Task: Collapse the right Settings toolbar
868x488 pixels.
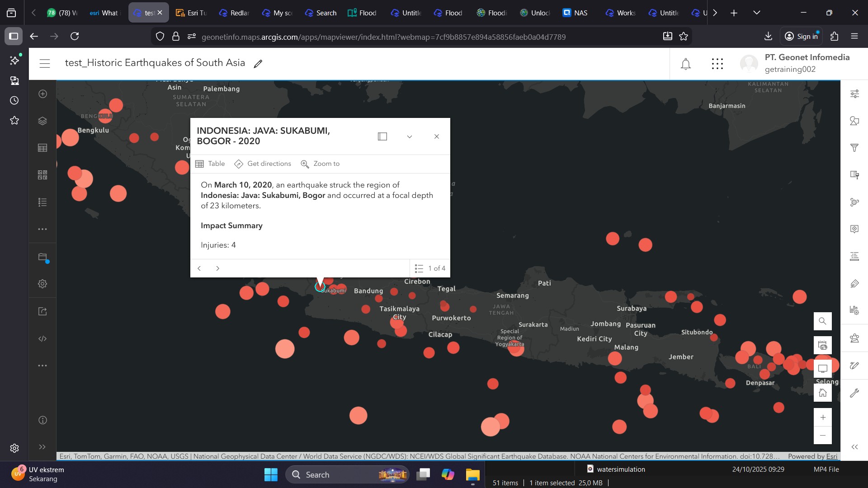Action: click(854, 447)
